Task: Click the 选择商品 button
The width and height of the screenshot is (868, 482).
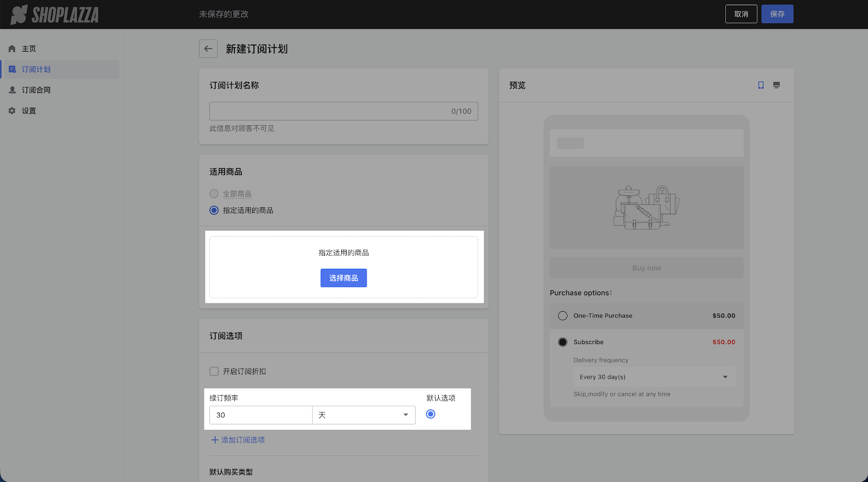Action: click(343, 278)
